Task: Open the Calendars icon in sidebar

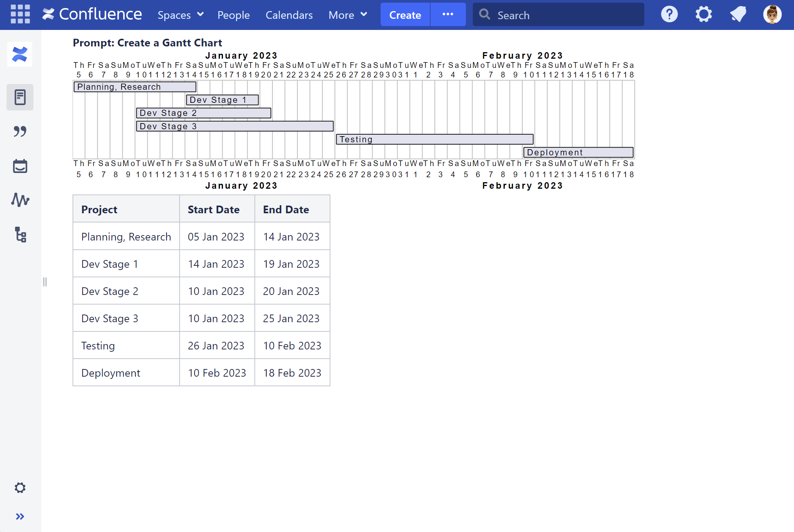Action: (x=20, y=166)
